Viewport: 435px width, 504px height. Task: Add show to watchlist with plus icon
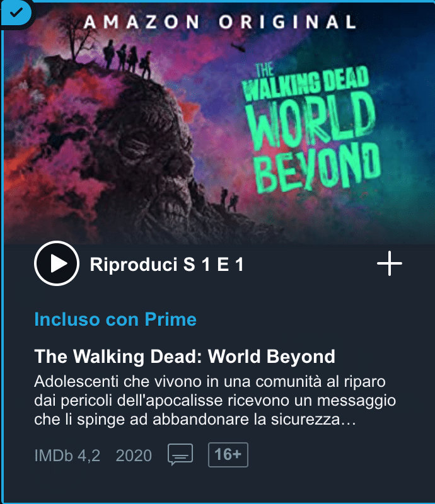tap(390, 263)
